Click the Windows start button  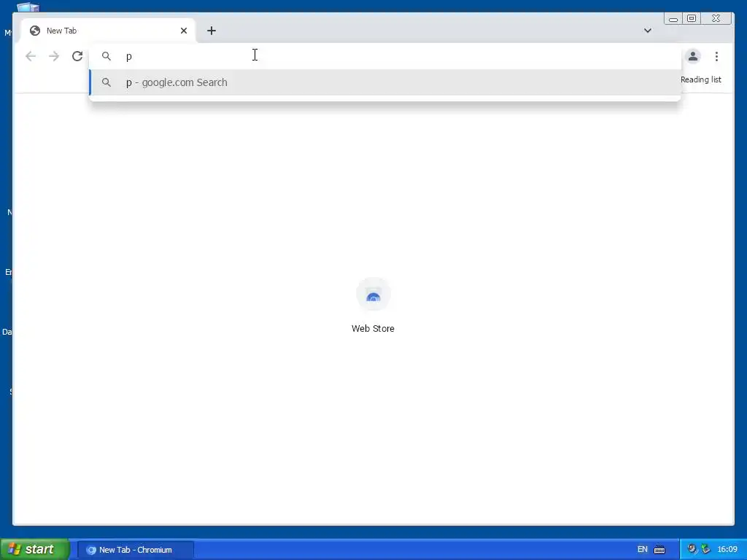pos(35,549)
